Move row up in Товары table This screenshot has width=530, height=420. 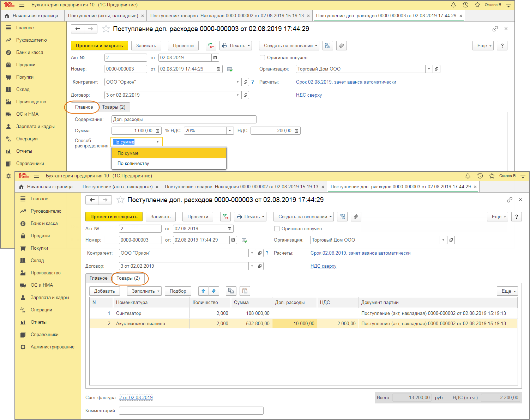click(x=203, y=291)
